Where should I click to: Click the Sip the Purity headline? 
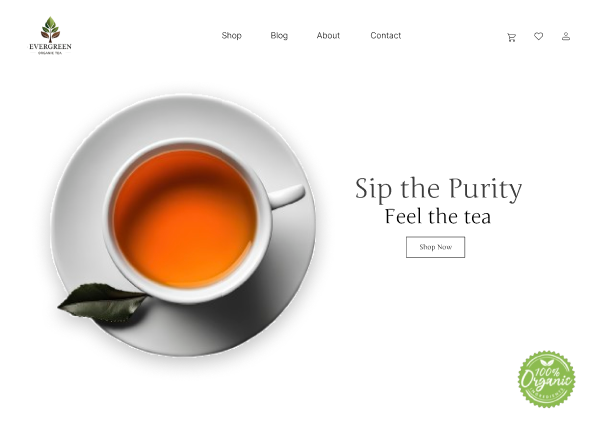coord(438,189)
